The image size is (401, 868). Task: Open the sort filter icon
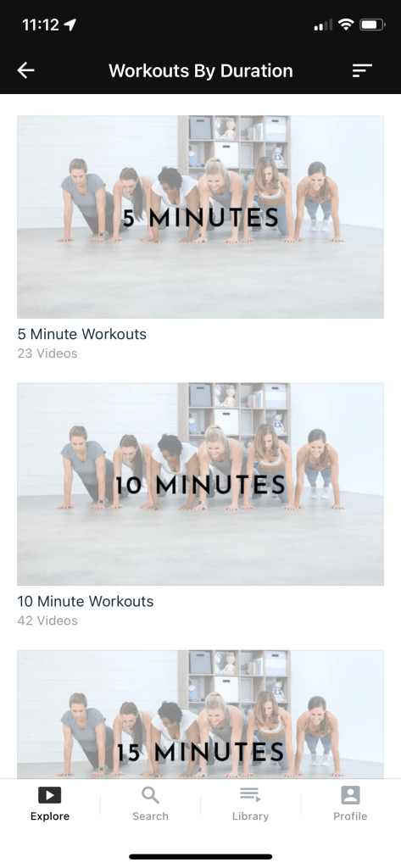click(362, 70)
